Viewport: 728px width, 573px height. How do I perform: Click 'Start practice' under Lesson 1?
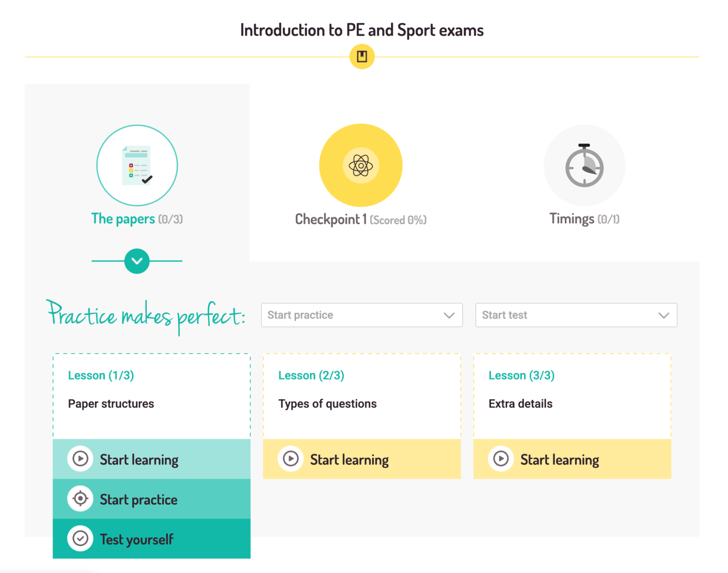coord(138,499)
